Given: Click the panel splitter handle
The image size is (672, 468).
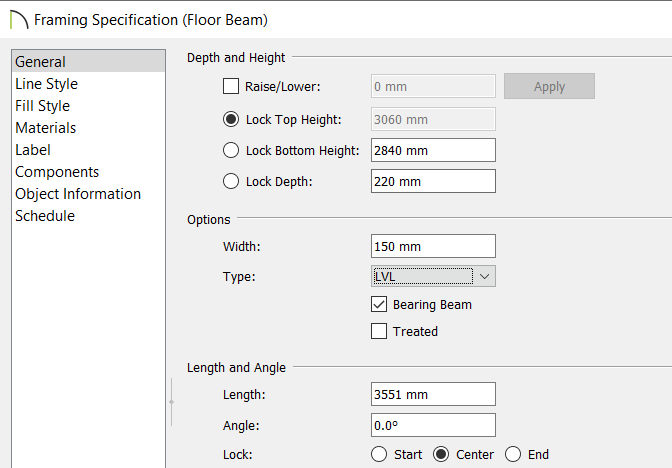Looking at the screenshot, I should [x=171, y=402].
